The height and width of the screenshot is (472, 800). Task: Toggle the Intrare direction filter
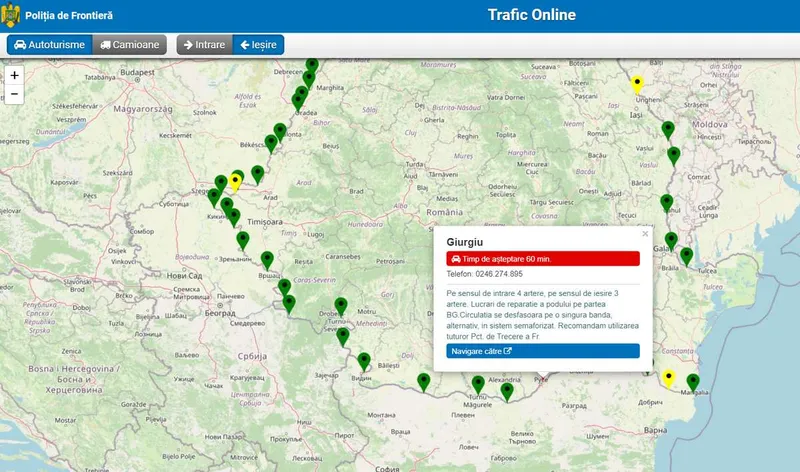(204, 45)
